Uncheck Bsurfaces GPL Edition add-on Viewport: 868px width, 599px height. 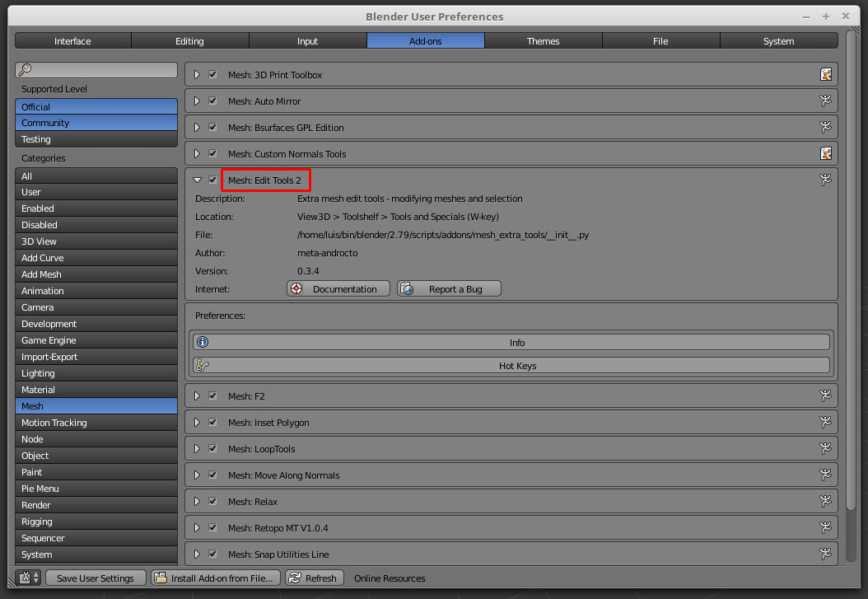click(x=212, y=128)
